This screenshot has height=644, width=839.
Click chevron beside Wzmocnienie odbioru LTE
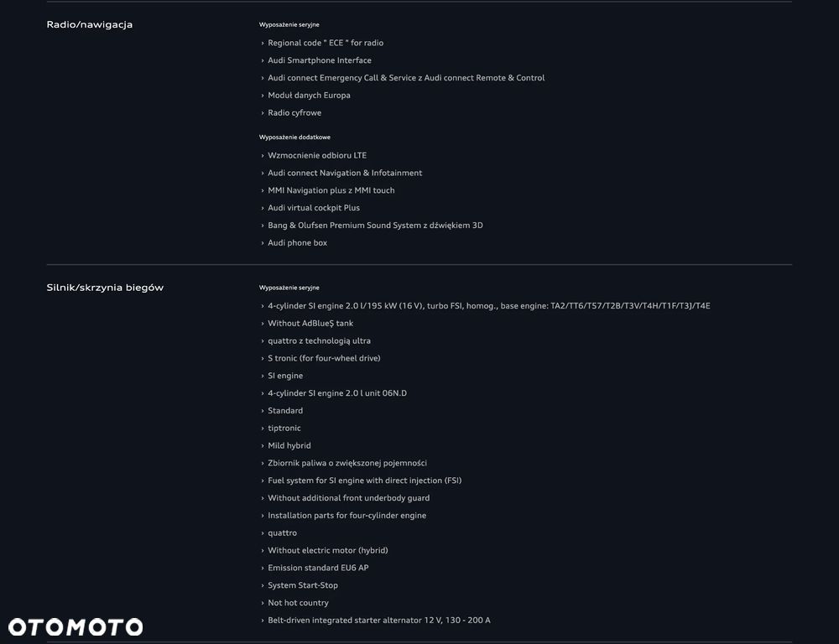pyautogui.click(x=262, y=156)
